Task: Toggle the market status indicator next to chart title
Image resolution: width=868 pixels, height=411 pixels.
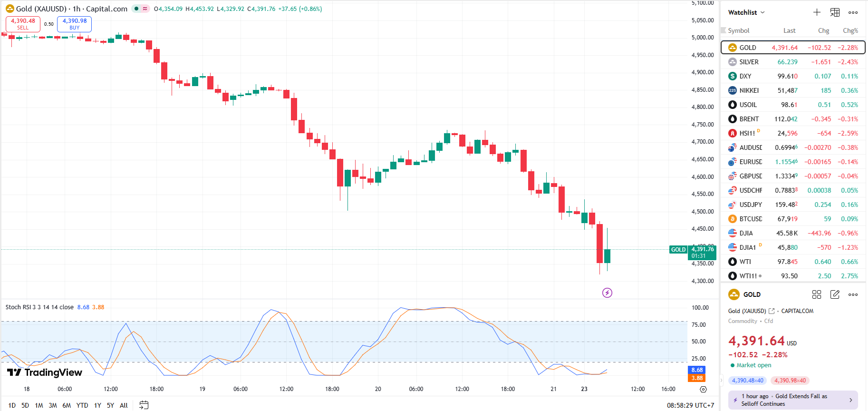Action: (x=136, y=9)
